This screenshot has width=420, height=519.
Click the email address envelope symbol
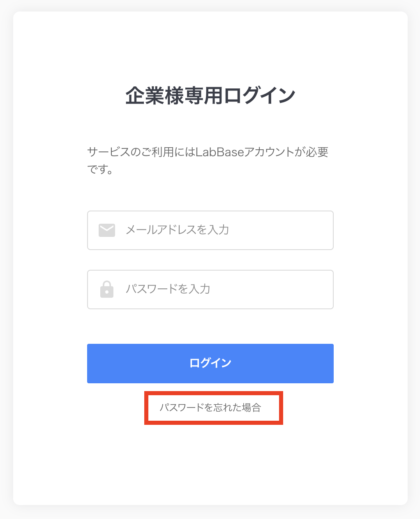(107, 230)
